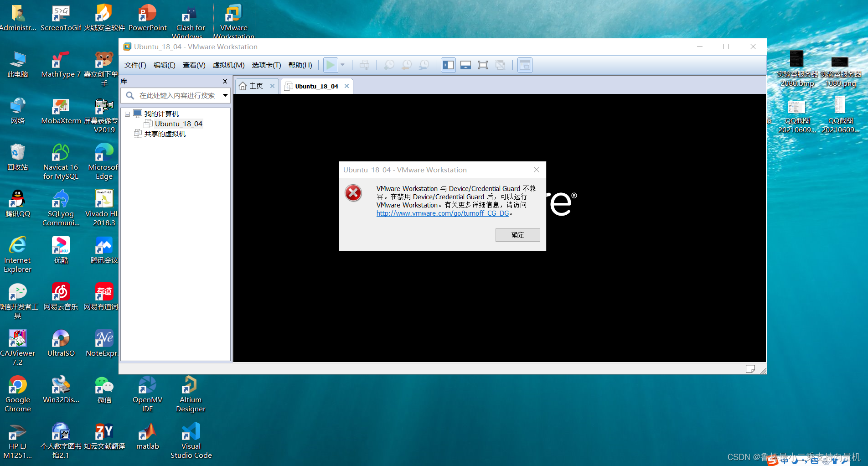Click the message log icon in status bar
The width and height of the screenshot is (868, 466).
[x=750, y=369]
